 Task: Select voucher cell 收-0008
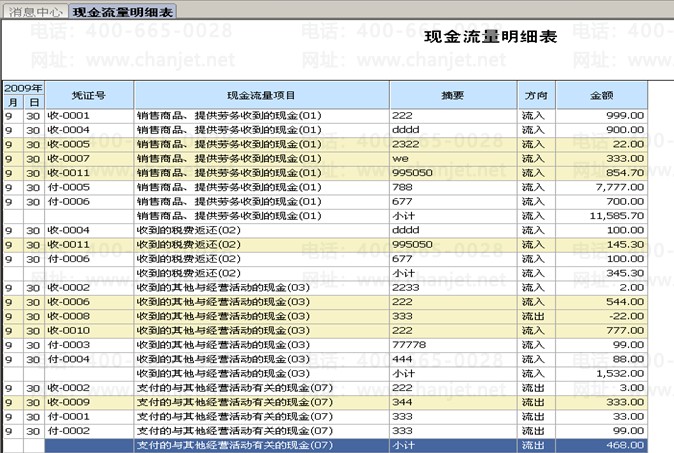89,316
